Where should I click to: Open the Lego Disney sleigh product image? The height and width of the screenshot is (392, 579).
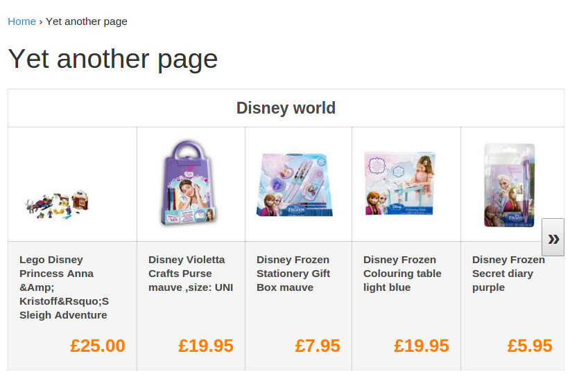(x=57, y=205)
